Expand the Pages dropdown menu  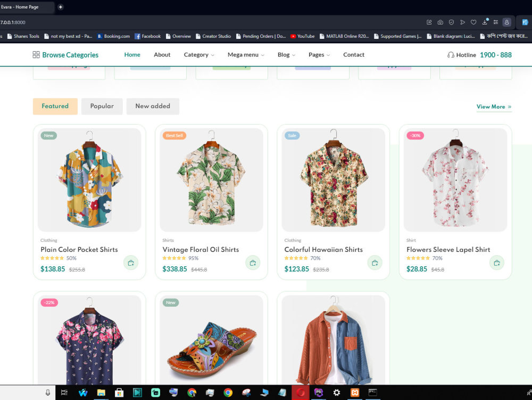click(319, 55)
